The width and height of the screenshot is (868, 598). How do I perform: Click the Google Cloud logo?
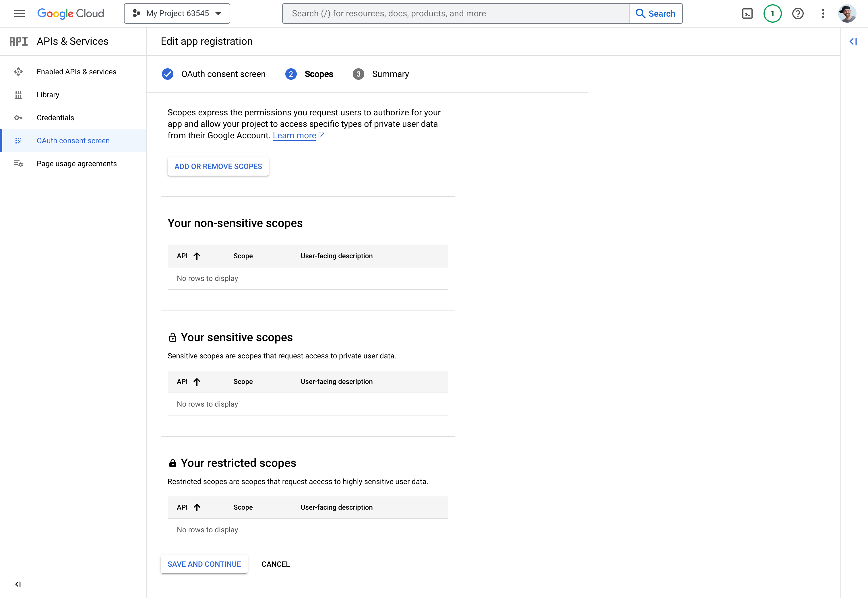tap(70, 13)
